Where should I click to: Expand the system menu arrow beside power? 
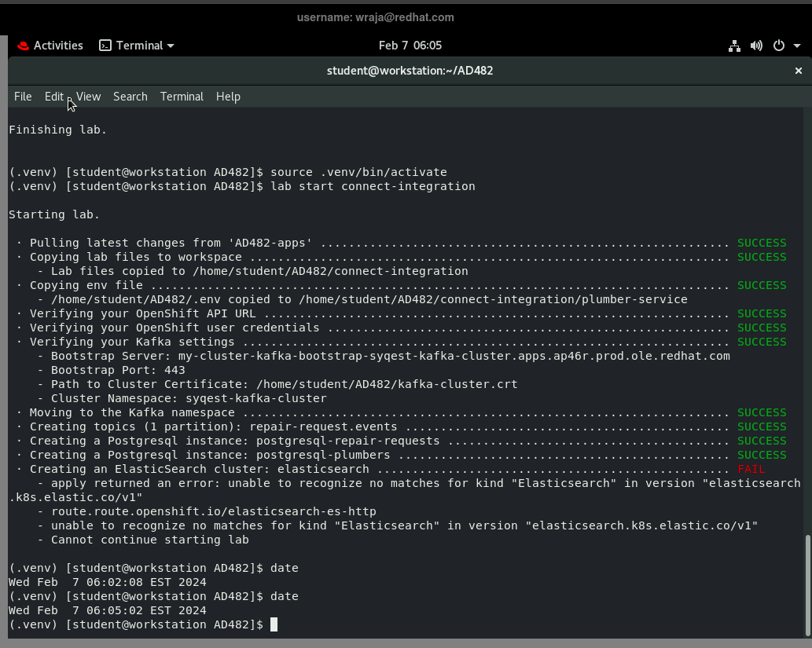pos(797,46)
